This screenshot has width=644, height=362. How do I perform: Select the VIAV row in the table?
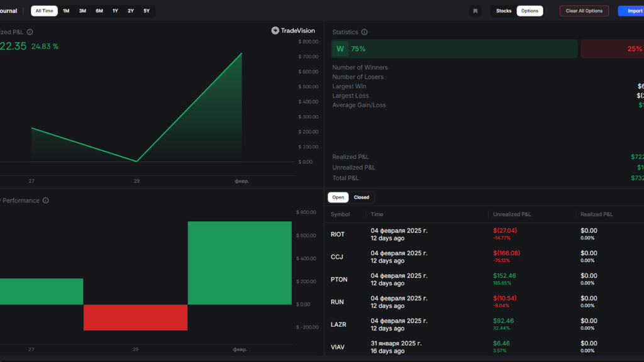[x=339, y=347]
